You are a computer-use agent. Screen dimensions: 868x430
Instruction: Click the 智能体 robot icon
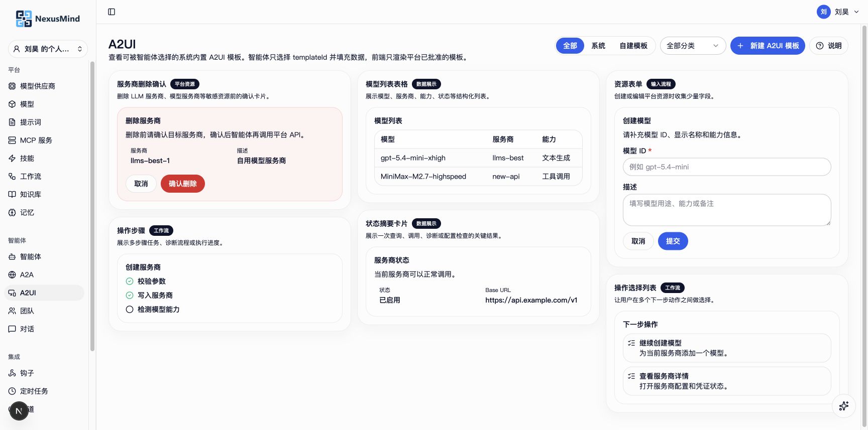(x=12, y=256)
